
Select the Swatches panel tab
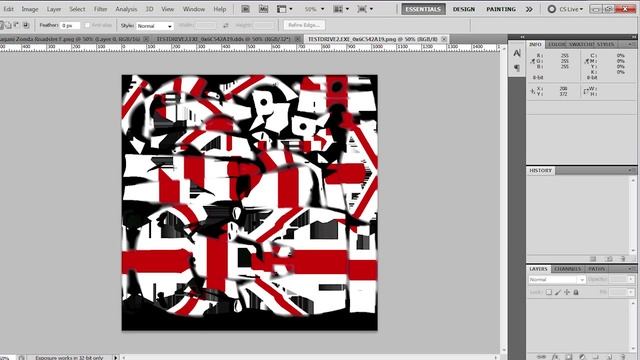[582, 44]
